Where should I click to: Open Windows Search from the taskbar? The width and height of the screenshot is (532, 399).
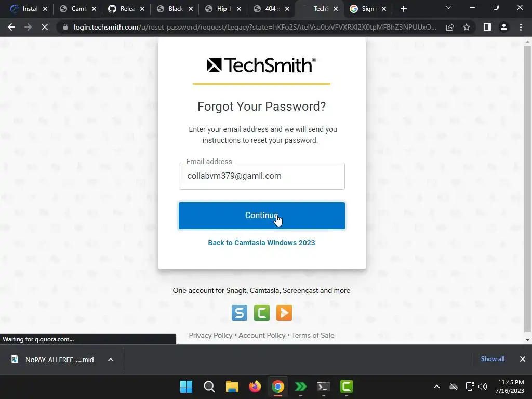(x=209, y=387)
